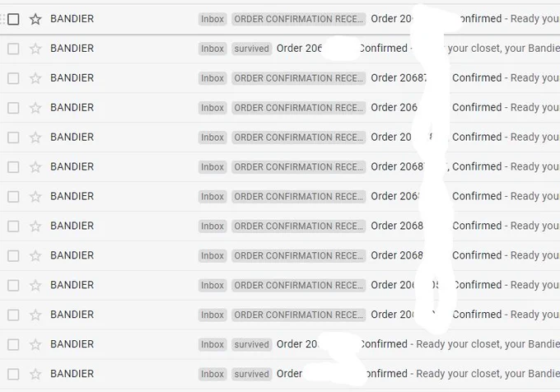Click the survived label on second email
Image resolution: width=560 pixels, height=392 pixels.
pyautogui.click(x=252, y=49)
